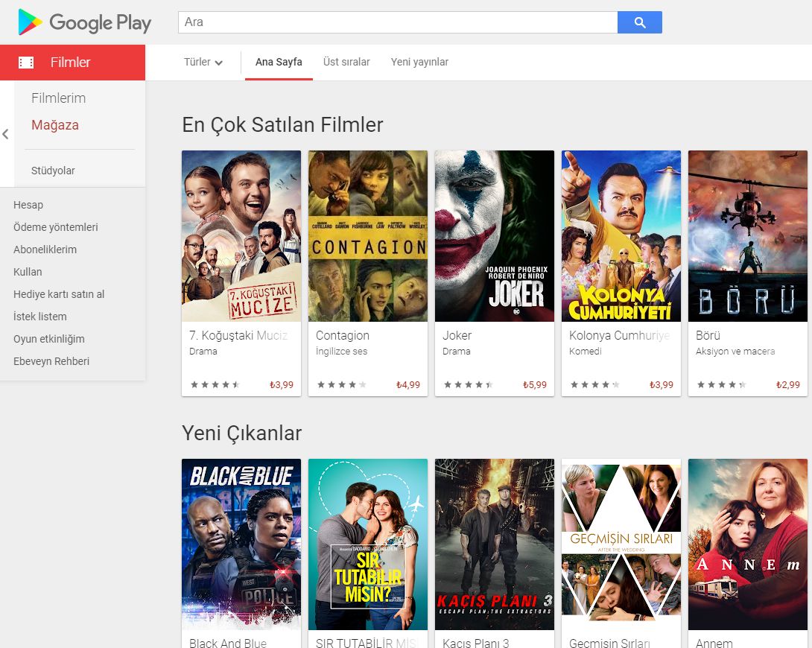Open the 7. Koğuştaki Mucize poster
Screen dimensions: 812x648
pyautogui.click(x=241, y=236)
